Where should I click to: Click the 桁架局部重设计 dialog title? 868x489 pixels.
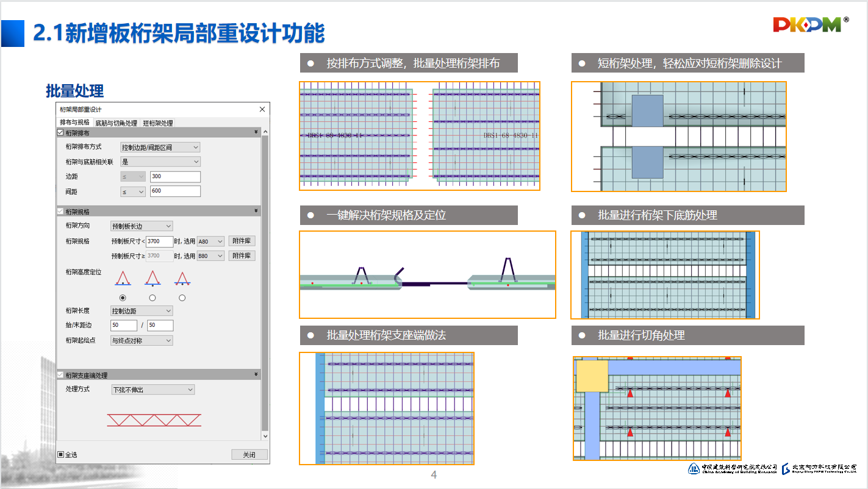(81, 109)
